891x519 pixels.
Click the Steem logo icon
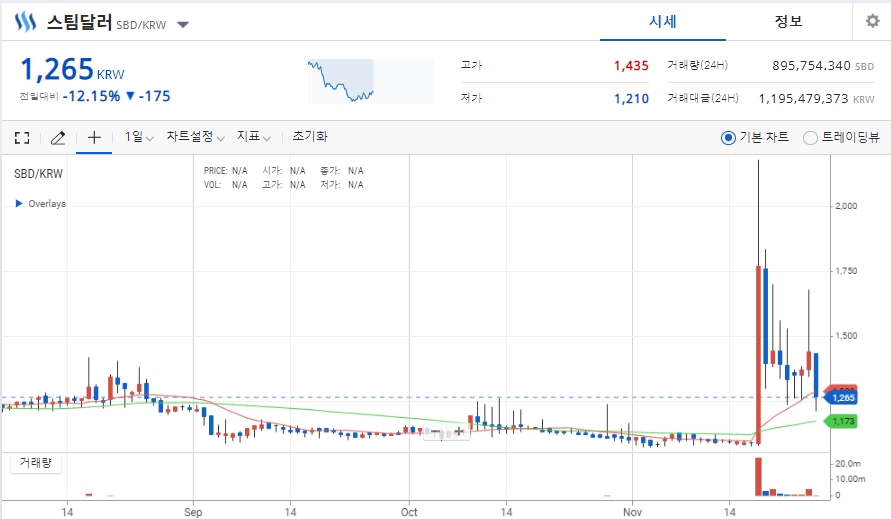coord(25,22)
